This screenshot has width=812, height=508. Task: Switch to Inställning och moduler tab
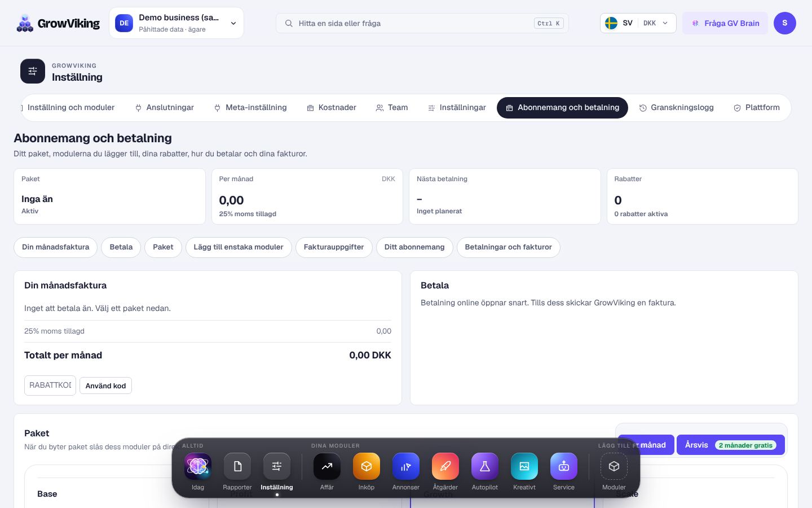[x=69, y=107]
